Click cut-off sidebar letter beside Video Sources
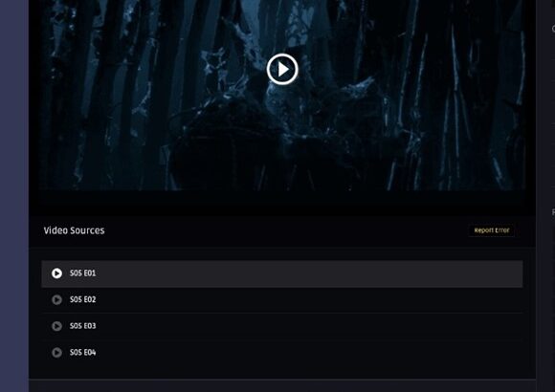This screenshot has width=555, height=392. click(x=553, y=212)
